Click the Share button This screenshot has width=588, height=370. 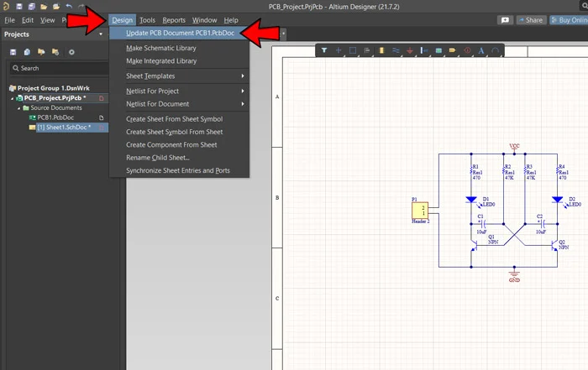coord(531,20)
